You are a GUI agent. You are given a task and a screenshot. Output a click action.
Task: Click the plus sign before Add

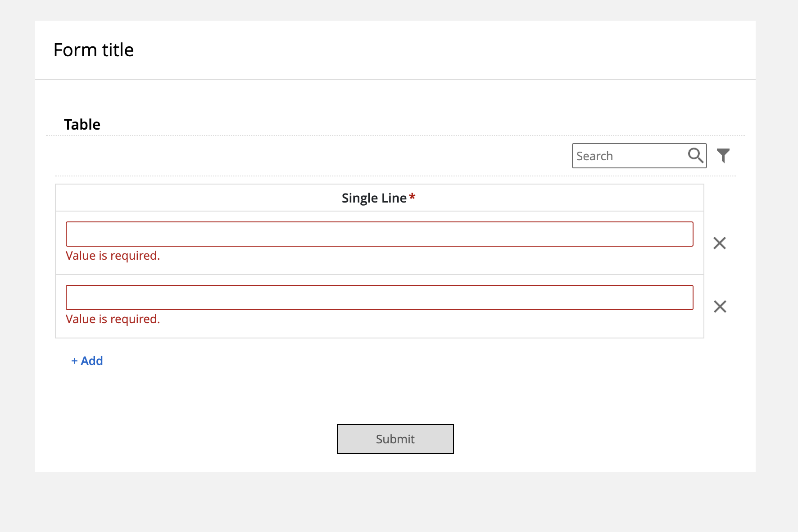[x=74, y=361]
